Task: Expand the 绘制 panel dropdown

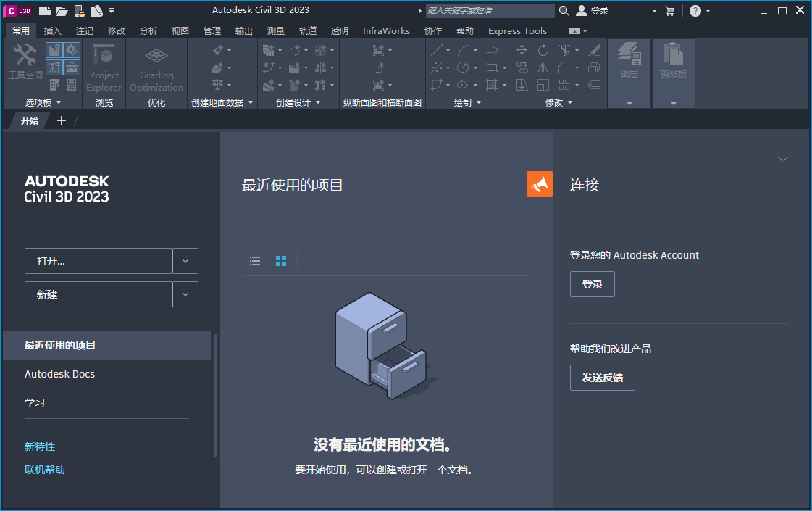Action: 477,102
